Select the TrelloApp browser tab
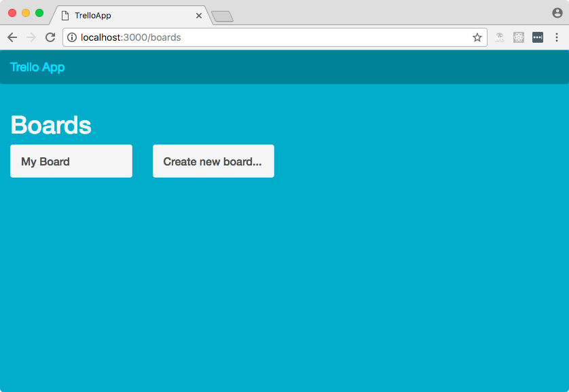Image resolution: width=569 pixels, height=392 pixels. point(130,16)
